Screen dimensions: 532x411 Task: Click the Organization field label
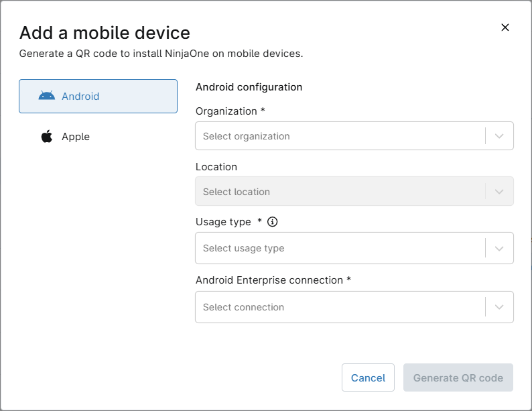226,111
